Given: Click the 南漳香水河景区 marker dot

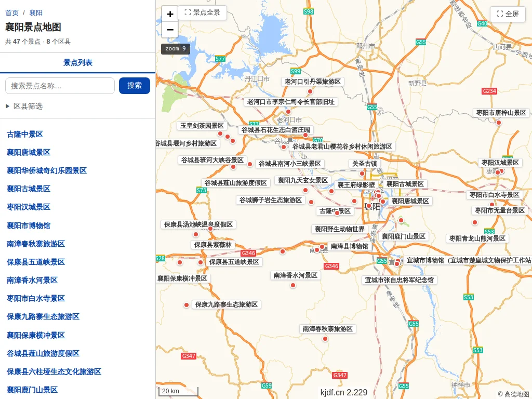Looking at the screenshot, I should 293,285.
